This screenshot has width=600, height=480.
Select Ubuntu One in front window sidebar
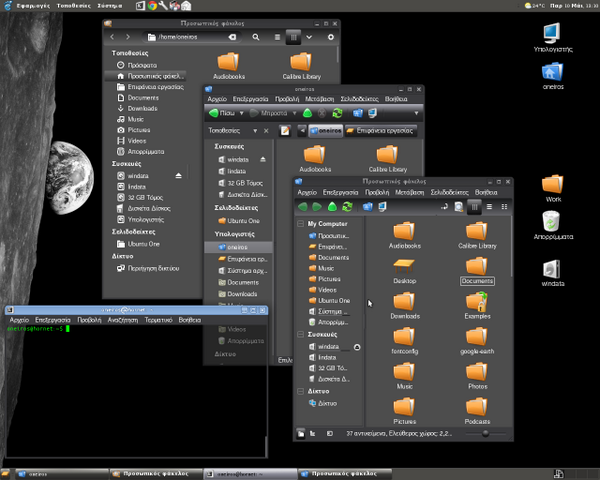pos(329,301)
